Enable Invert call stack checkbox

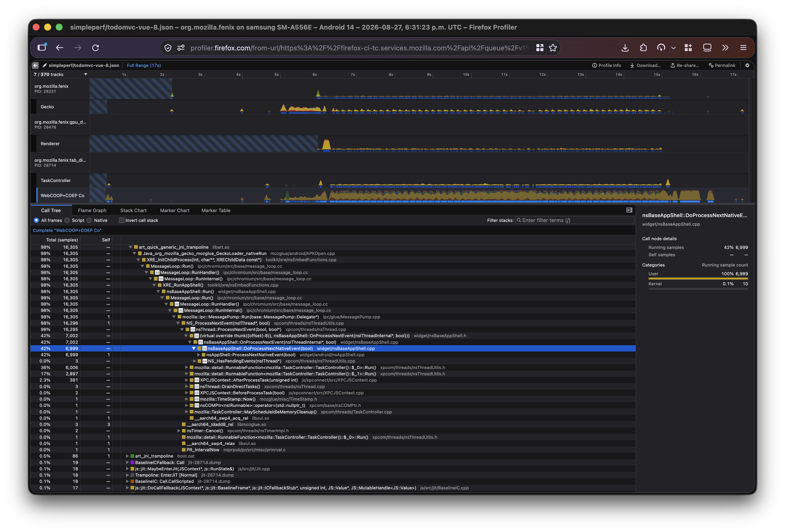pyautogui.click(x=122, y=220)
